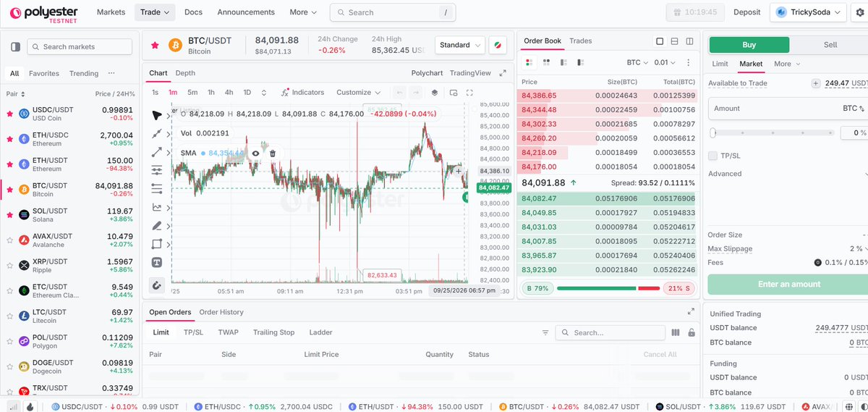The width and height of the screenshot is (868, 412).
Task: Click the lock icon in open orders
Action: click(x=692, y=333)
